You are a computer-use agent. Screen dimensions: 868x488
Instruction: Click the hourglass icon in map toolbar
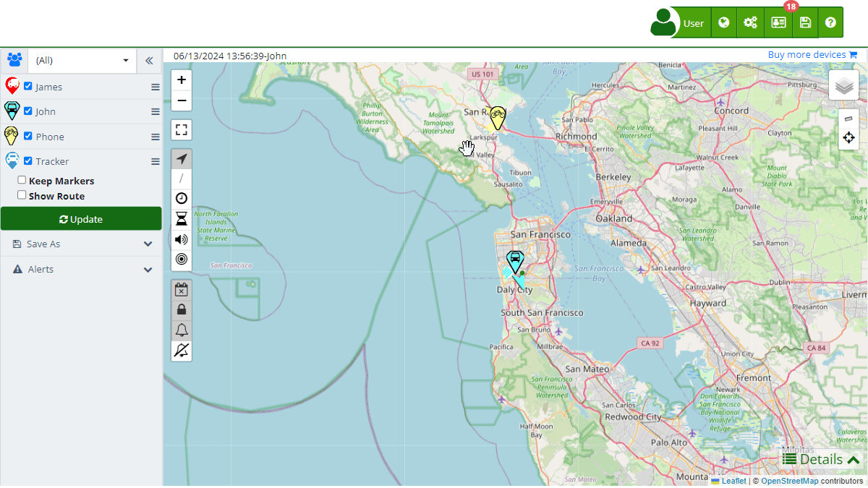pos(182,219)
